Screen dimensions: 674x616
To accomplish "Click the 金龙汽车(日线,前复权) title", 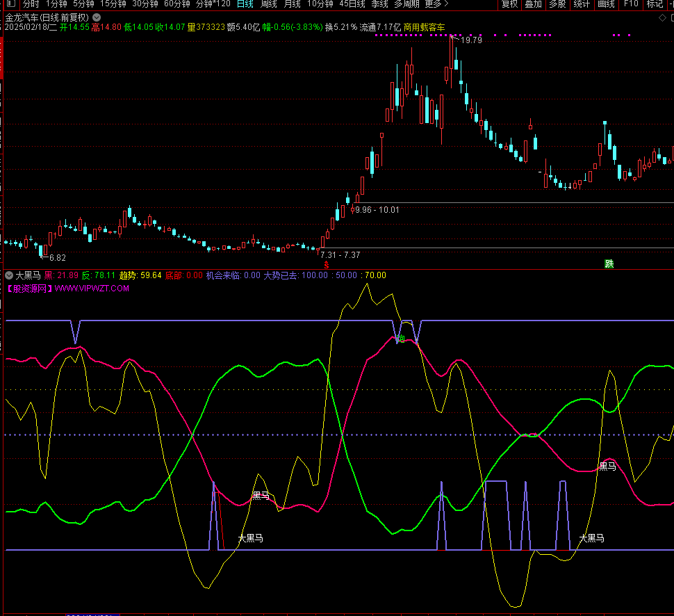I will point(47,17).
